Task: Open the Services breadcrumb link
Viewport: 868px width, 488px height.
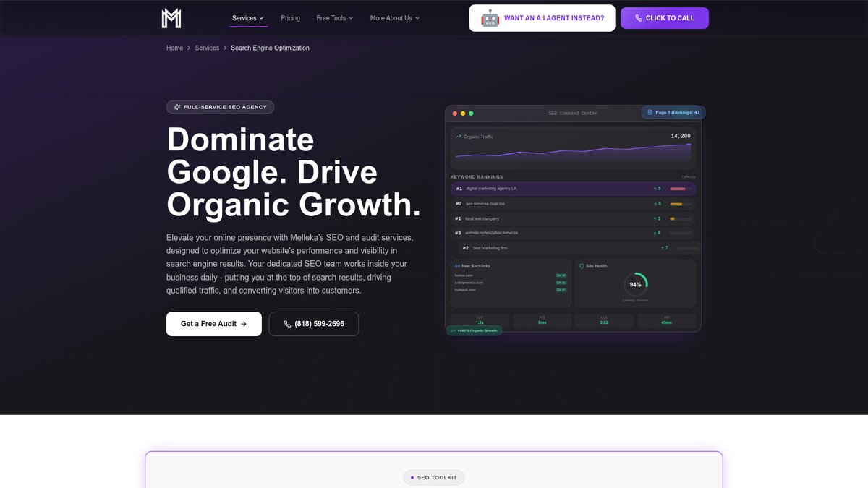Action: 207,48
